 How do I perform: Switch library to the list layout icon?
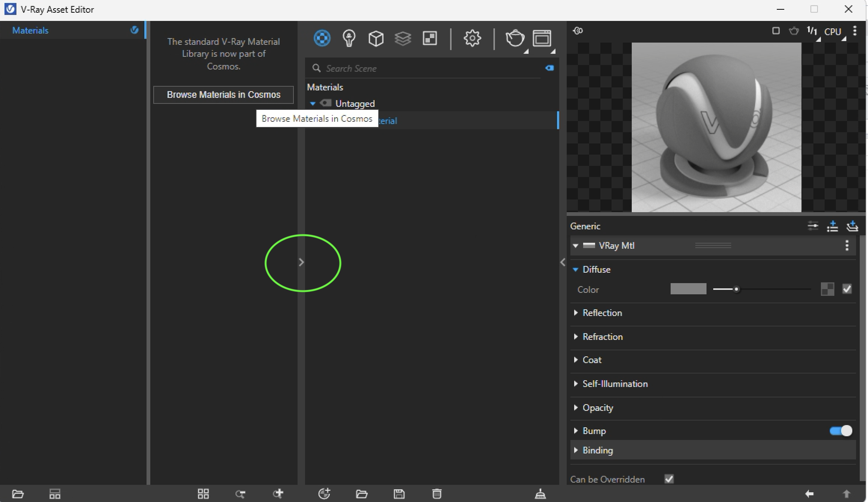(x=55, y=494)
